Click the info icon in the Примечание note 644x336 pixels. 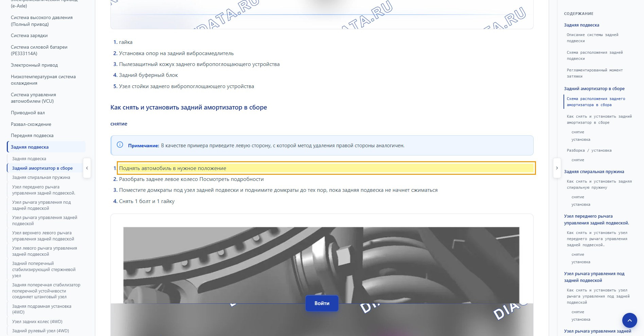[x=120, y=145]
